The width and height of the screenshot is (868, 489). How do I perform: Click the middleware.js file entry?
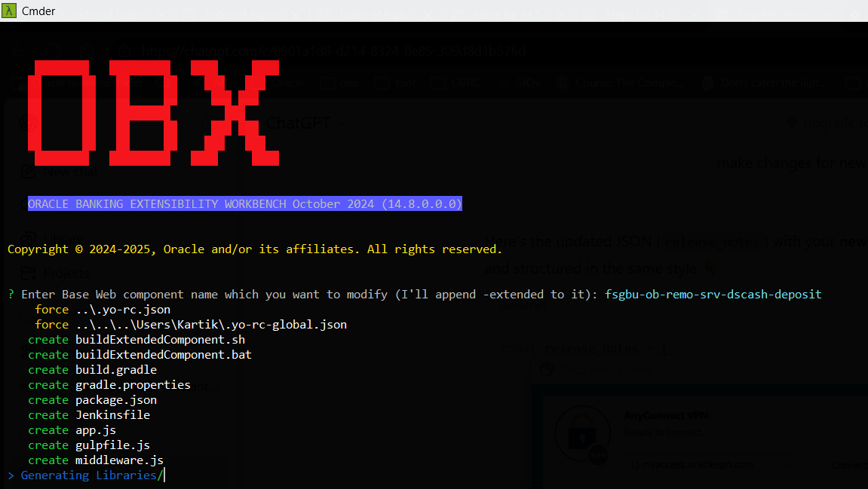click(120, 460)
